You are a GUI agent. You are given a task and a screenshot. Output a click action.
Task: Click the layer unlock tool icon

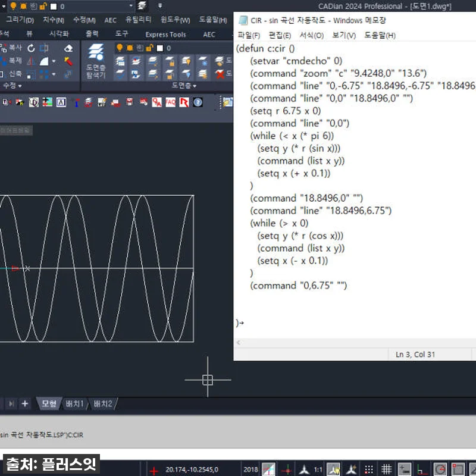pyautogui.click(x=170, y=74)
